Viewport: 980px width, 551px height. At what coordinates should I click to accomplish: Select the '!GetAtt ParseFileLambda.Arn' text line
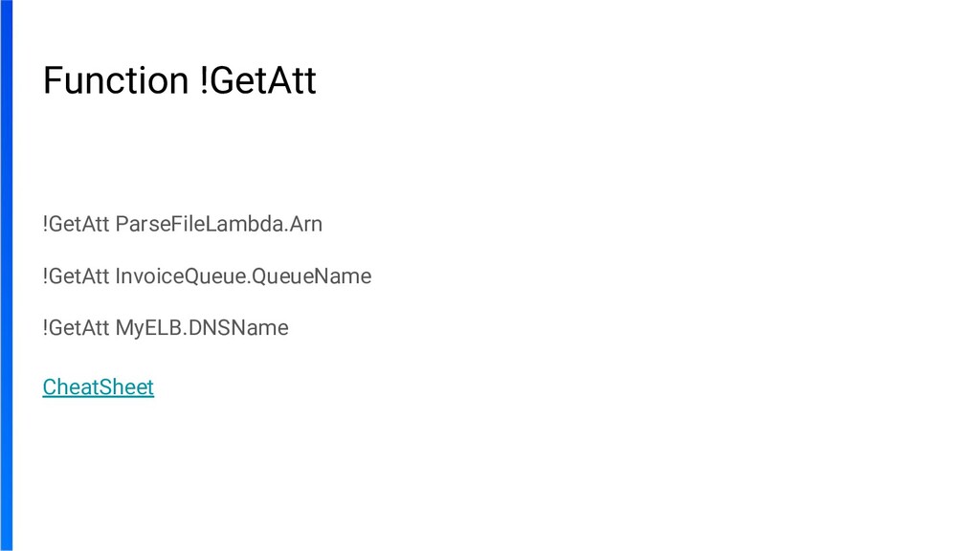[182, 225]
